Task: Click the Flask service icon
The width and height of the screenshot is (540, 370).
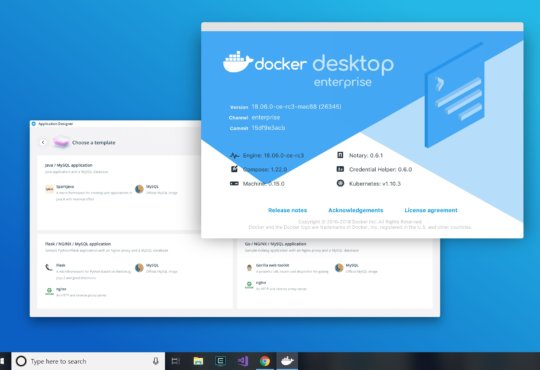Action: point(49,267)
